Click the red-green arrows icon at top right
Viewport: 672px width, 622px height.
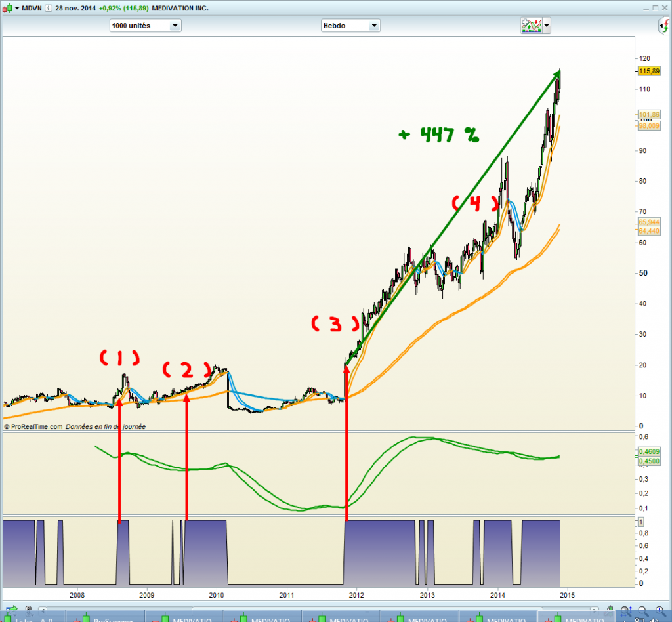click(x=664, y=26)
